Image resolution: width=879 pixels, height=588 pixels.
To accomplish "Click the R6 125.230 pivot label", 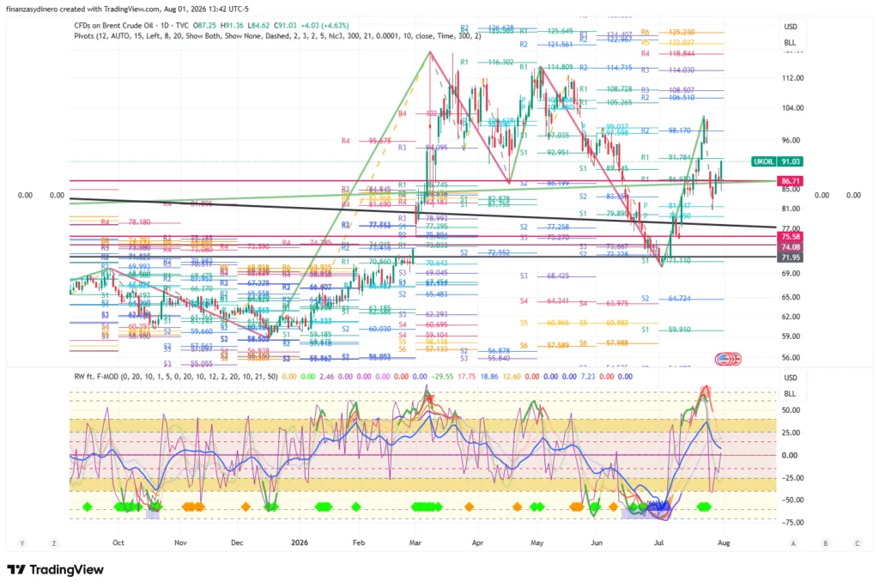I will [668, 33].
